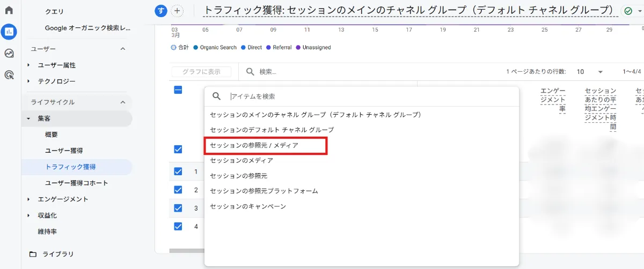Uncheck the checkbox for row 1
The width and height of the screenshot is (644, 269).
(x=178, y=171)
